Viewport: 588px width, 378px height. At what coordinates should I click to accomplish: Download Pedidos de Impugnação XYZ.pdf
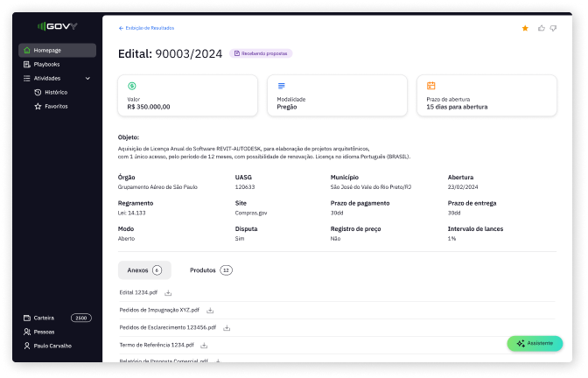210,310
